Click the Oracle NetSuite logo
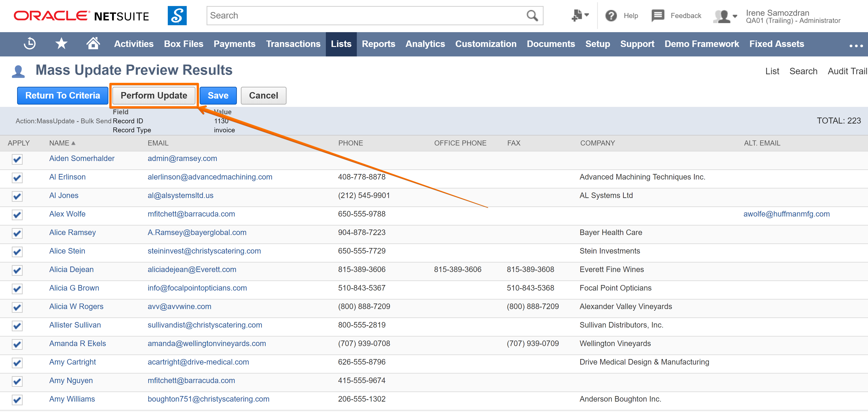This screenshot has height=412, width=868. pos(81,16)
